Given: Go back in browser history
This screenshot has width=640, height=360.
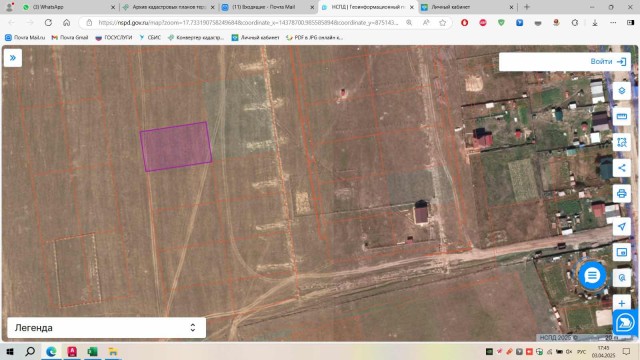Looking at the screenshot, I should (11, 23).
